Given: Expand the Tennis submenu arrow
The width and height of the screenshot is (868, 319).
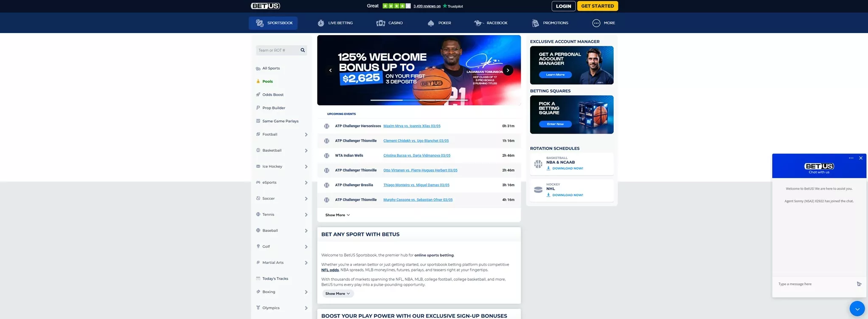Looking at the screenshot, I should (x=306, y=215).
